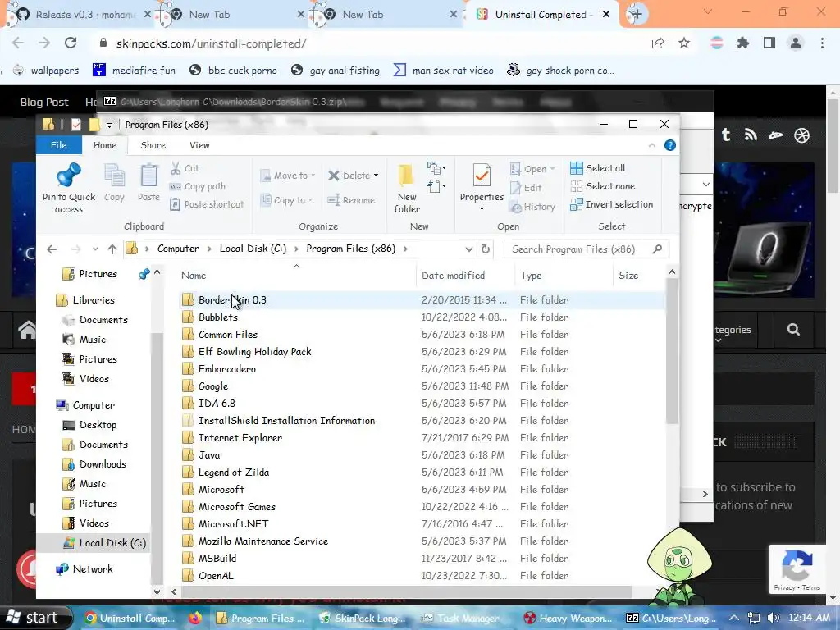Open the Copy to dropdown

[286, 200]
